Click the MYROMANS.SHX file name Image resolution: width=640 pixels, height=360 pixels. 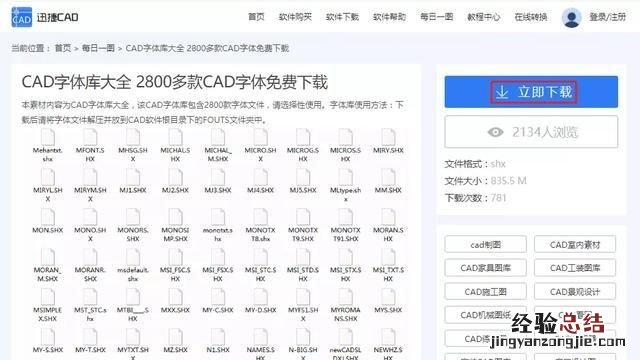coord(346,314)
